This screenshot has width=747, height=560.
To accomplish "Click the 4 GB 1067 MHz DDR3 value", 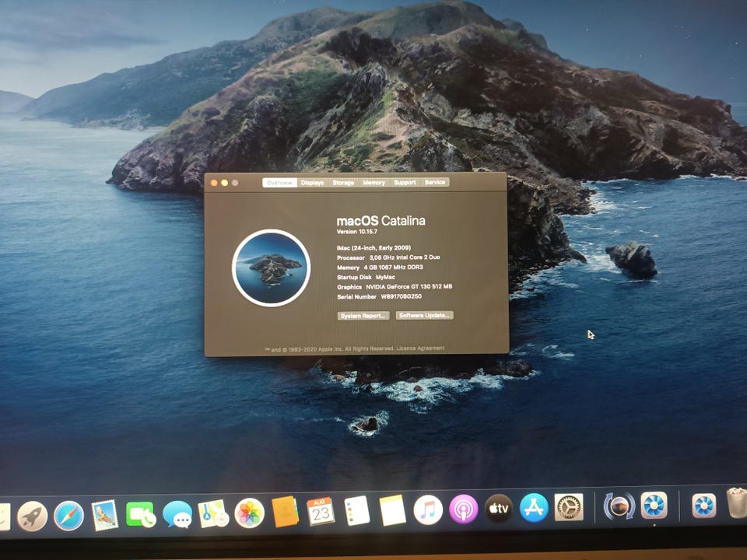I will [394, 267].
